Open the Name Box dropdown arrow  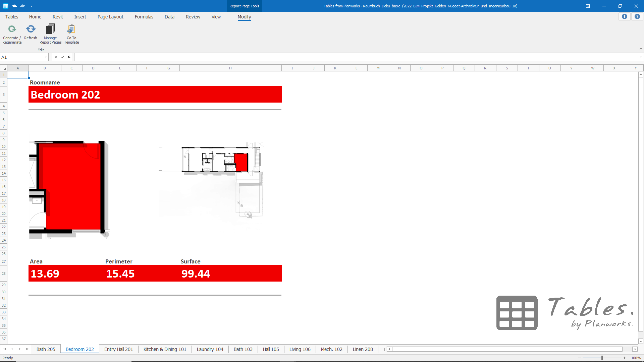(46, 57)
